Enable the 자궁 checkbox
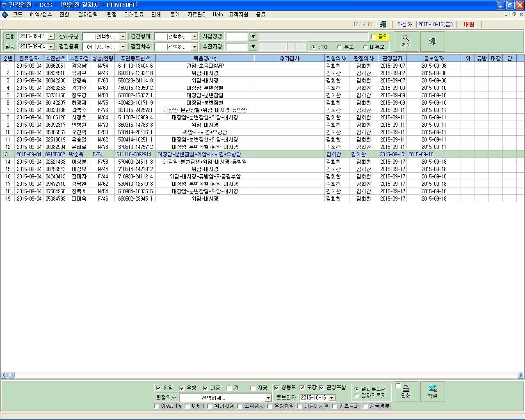The height and width of the screenshot is (420, 525). click(x=253, y=388)
